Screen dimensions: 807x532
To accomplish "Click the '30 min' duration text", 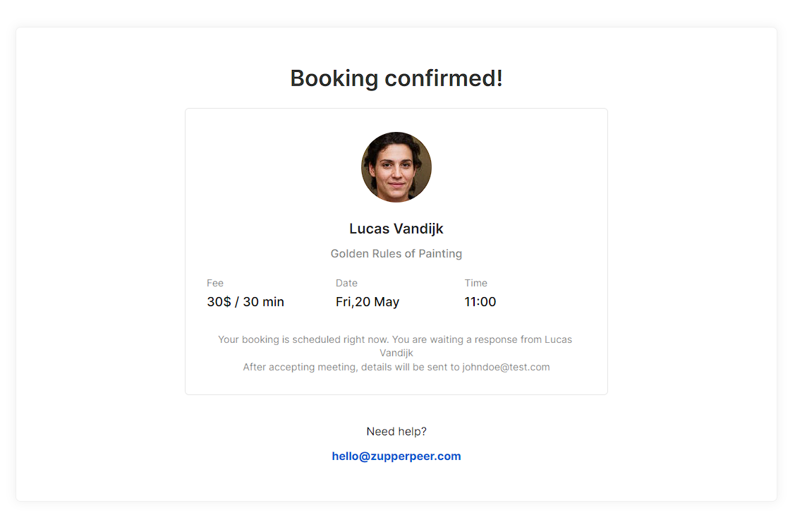I will [263, 302].
